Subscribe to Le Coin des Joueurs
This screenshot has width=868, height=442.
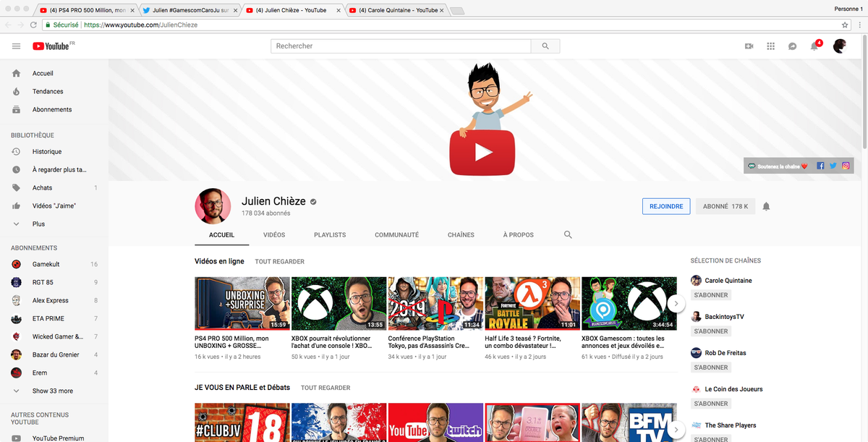tap(711, 404)
